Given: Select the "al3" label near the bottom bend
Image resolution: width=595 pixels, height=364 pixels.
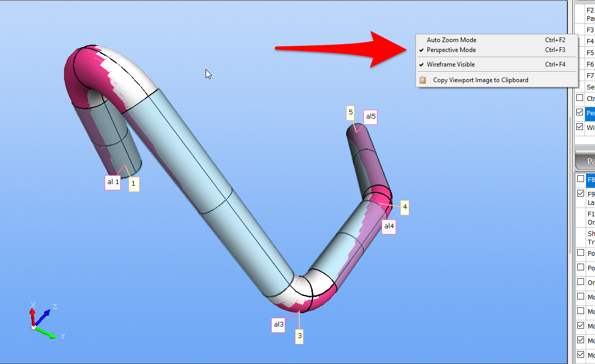Looking at the screenshot, I should click(x=278, y=324).
